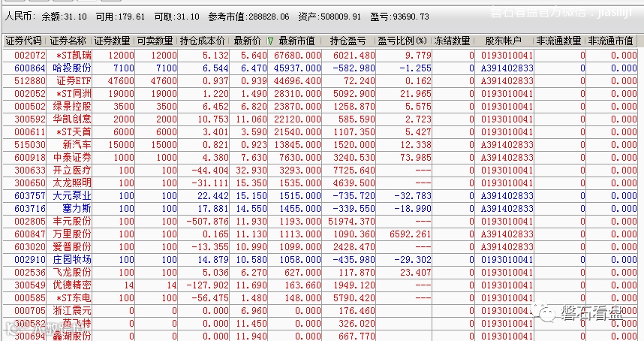644x341 pixels.
Task: Select 证券ETF holding name
Action: pos(74,80)
